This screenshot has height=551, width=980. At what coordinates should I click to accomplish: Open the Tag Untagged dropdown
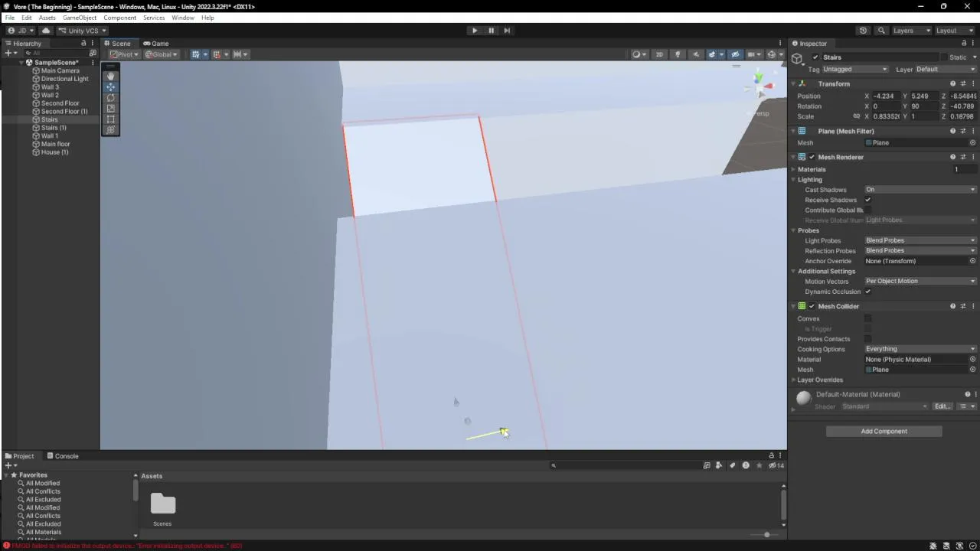(x=855, y=69)
